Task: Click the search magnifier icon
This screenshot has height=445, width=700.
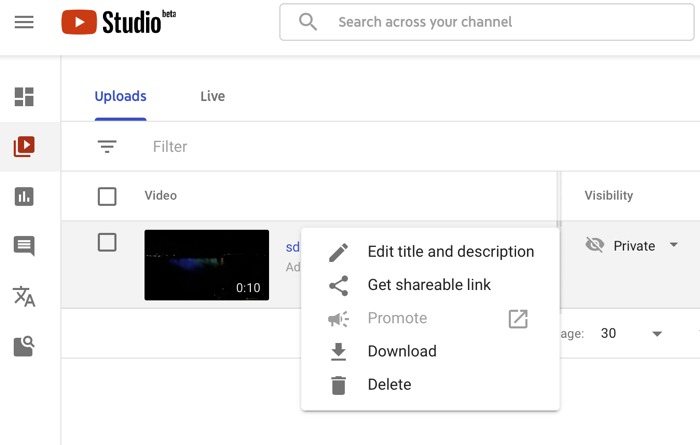Action: pos(308,21)
